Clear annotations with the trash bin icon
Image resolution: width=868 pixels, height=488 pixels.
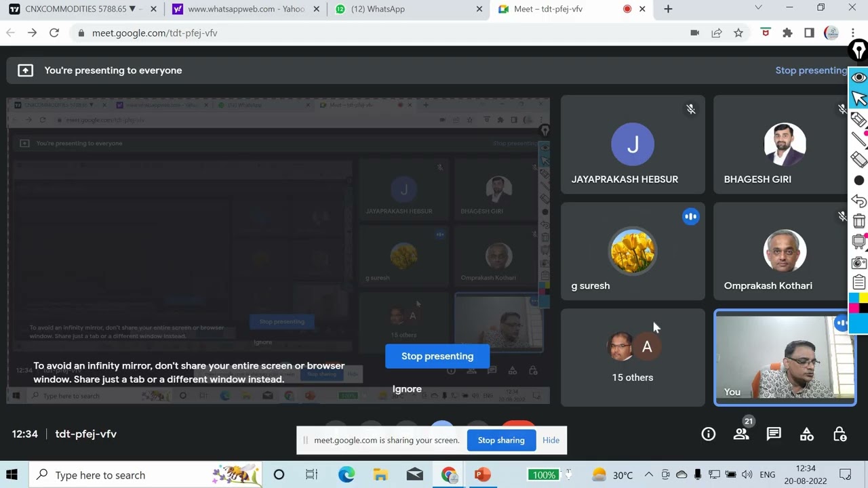[859, 221]
